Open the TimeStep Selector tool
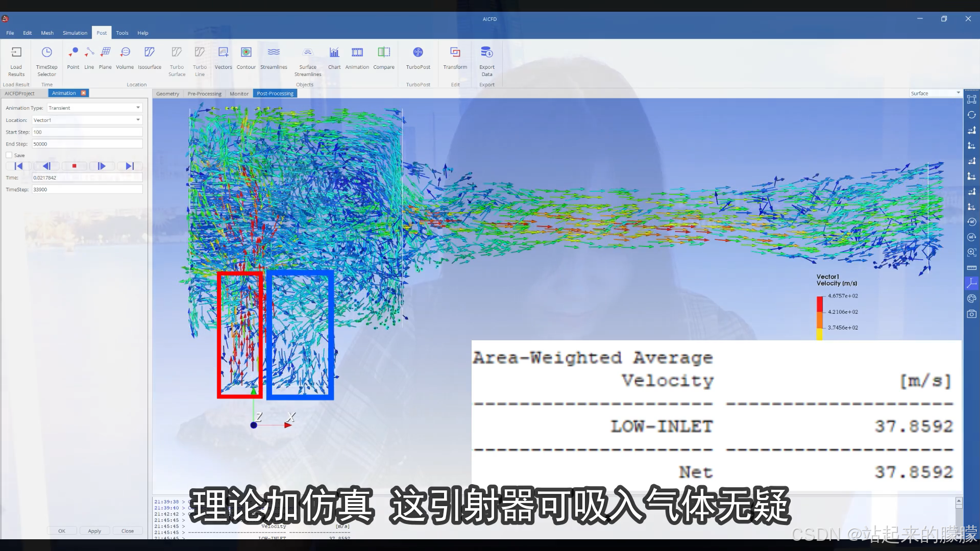The image size is (980, 551). [46, 53]
